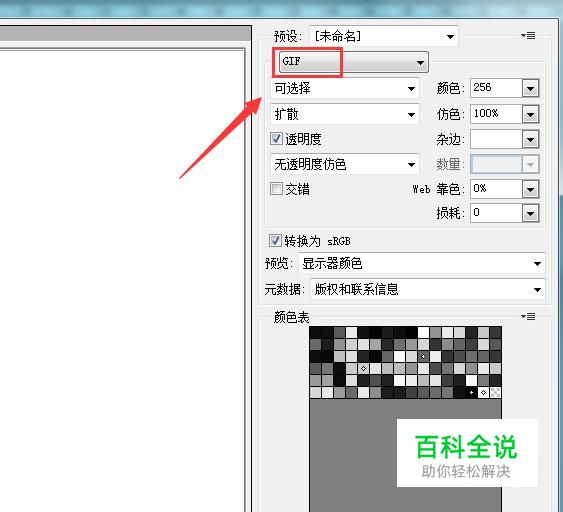Open the 损耗 lossy slider arrow

531,214
